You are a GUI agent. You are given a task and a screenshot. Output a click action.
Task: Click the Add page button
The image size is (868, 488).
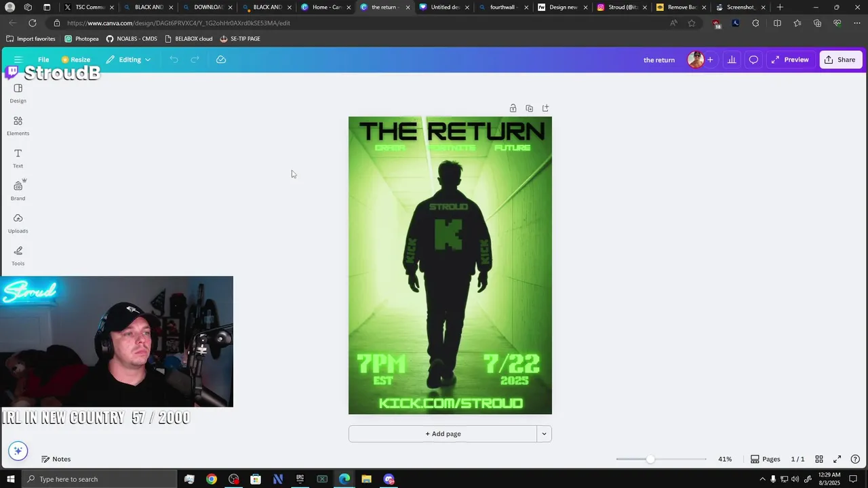coord(443,434)
